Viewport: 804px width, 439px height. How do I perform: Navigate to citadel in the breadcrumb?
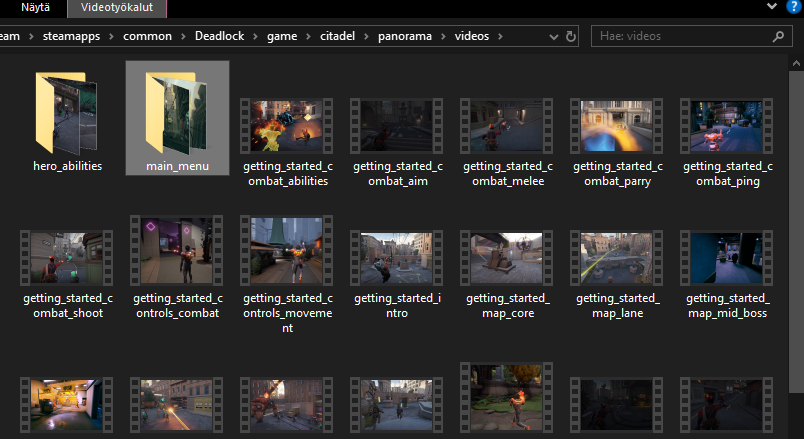pyautogui.click(x=337, y=36)
